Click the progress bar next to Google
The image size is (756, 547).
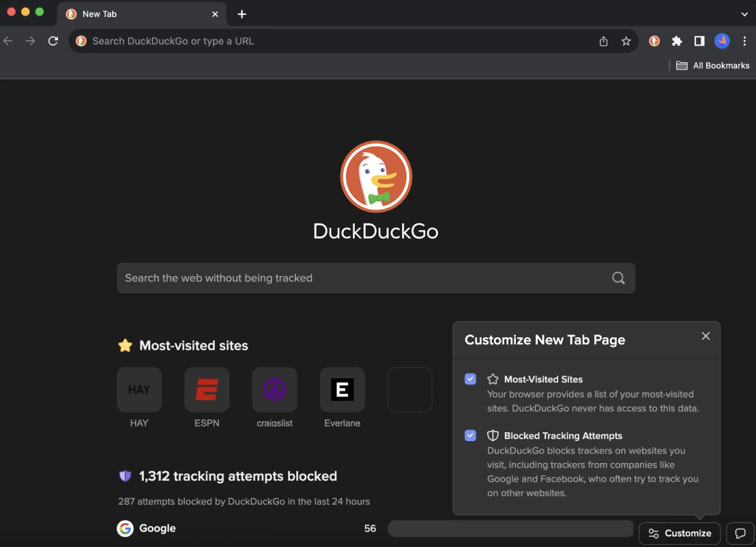(x=510, y=528)
